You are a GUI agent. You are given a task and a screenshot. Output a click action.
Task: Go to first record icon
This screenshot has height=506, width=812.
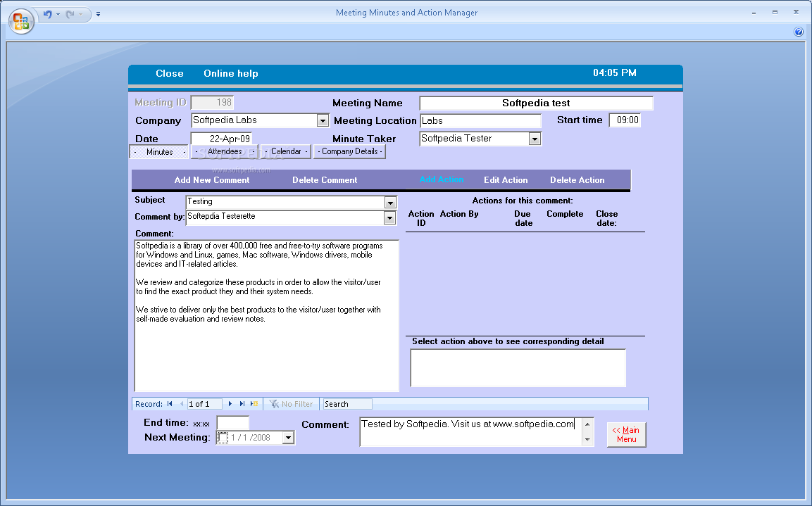169,404
